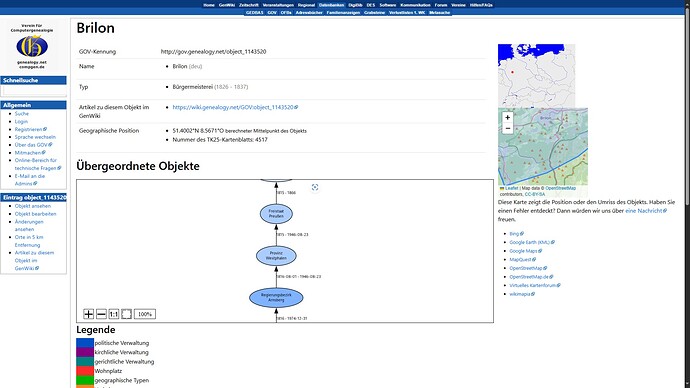Screen dimensions: 690x388
Task: Open the Zeitschrift menu item
Action: (249, 5)
